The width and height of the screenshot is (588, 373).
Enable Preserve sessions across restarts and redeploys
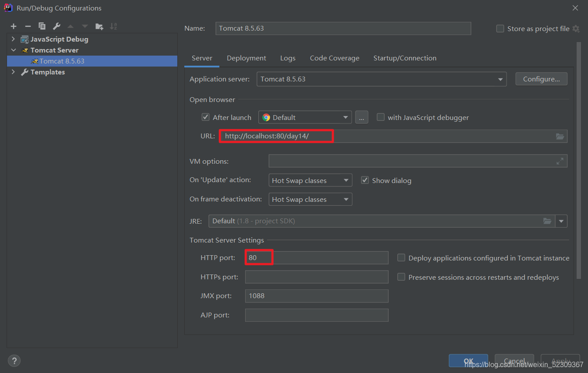click(x=401, y=277)
